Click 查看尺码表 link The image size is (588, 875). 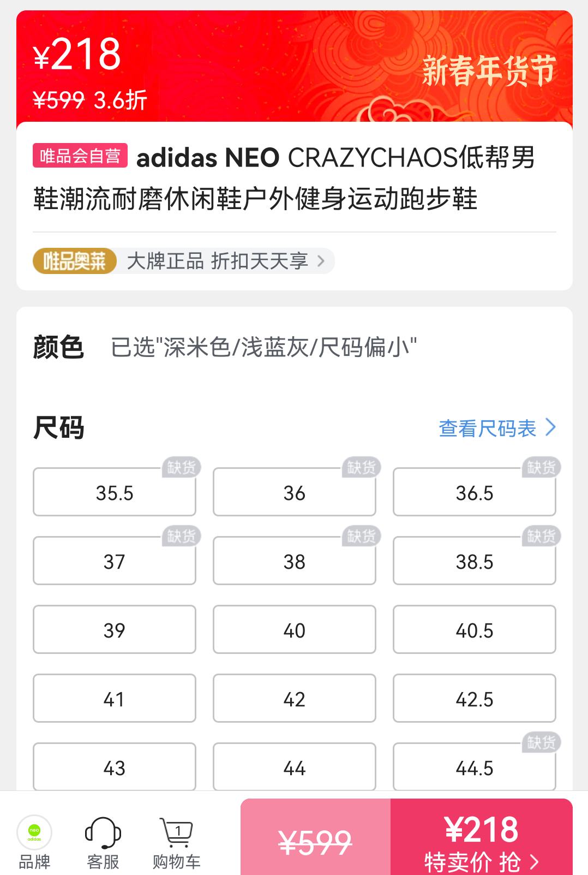[x=488, y=428]
